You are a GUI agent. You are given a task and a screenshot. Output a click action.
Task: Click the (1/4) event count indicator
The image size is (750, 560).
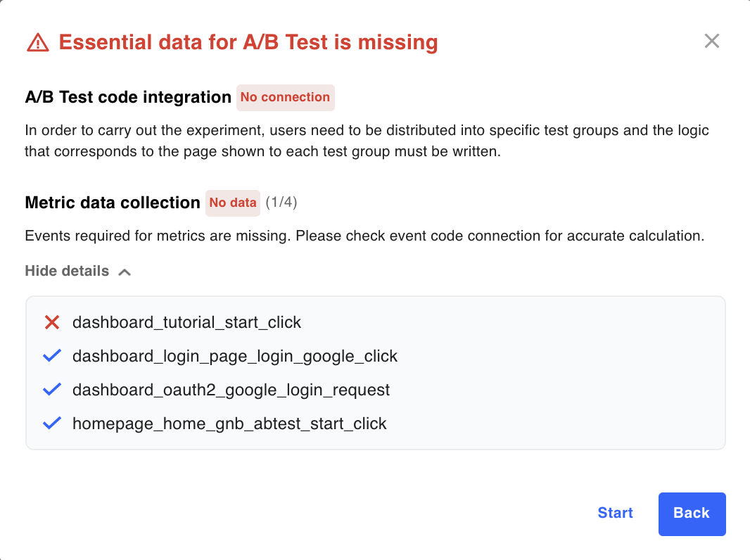(x=281, y=203)
